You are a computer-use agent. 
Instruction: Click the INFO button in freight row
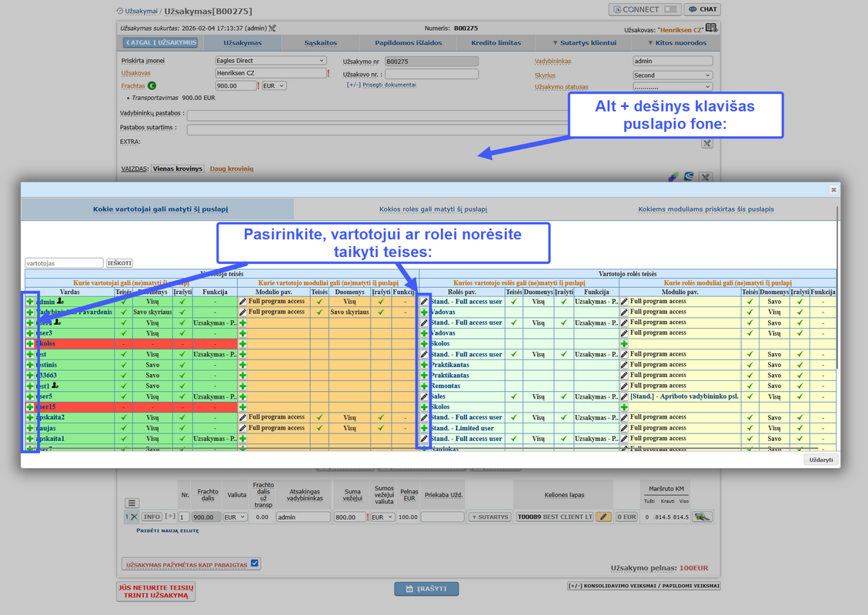(151, 516)
